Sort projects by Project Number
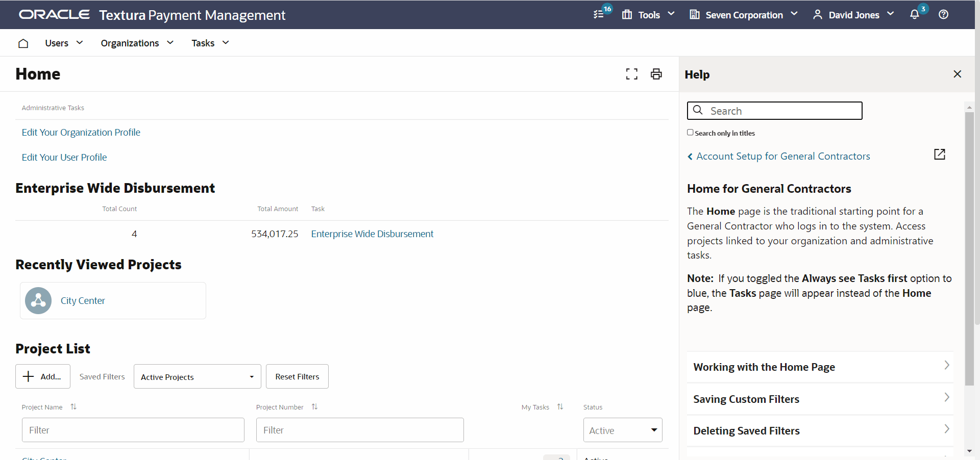980x460 pixels. pos(314,406)
